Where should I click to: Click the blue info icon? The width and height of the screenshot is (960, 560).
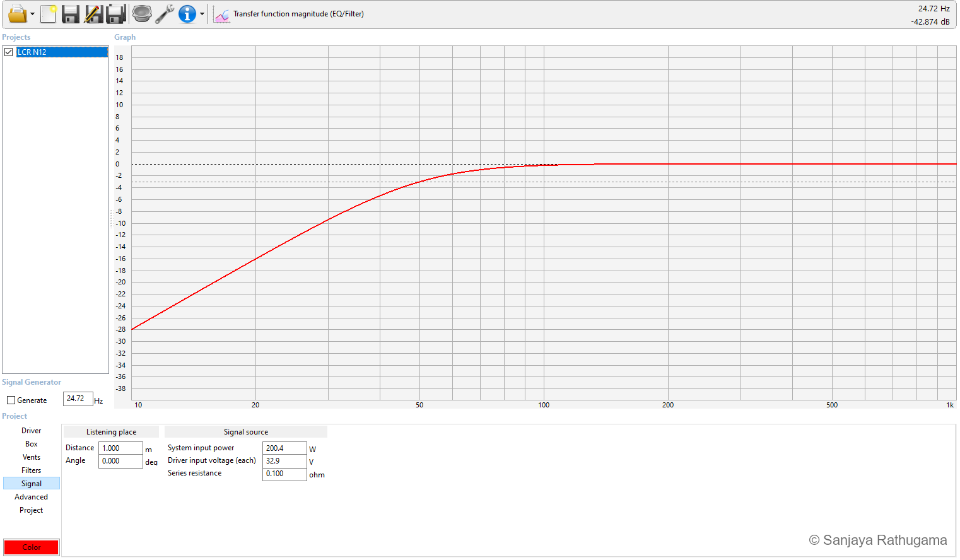[x=187, y=14]
